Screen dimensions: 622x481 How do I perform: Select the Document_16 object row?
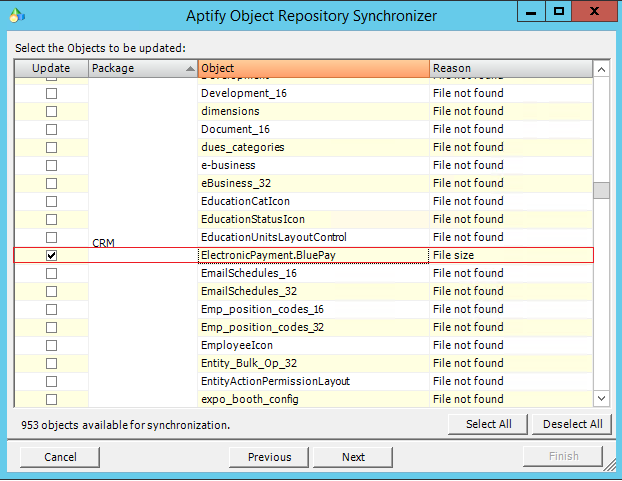click(x=313, y=130)
